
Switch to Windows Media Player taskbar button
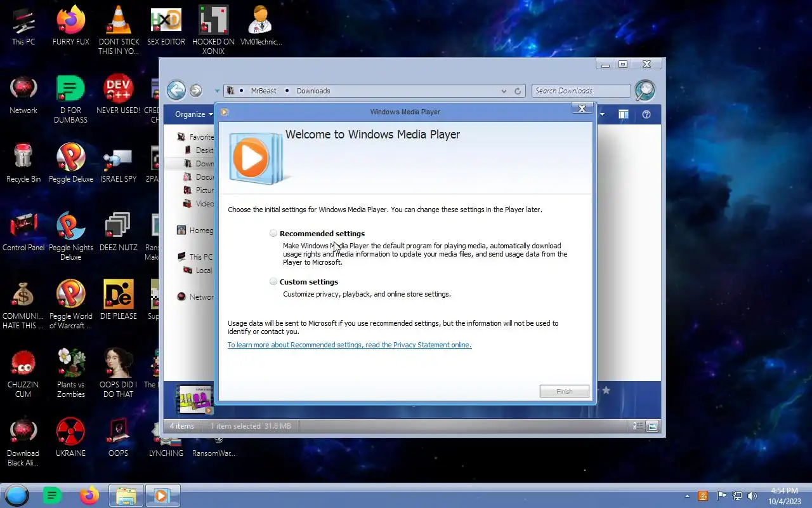[163, 495]
